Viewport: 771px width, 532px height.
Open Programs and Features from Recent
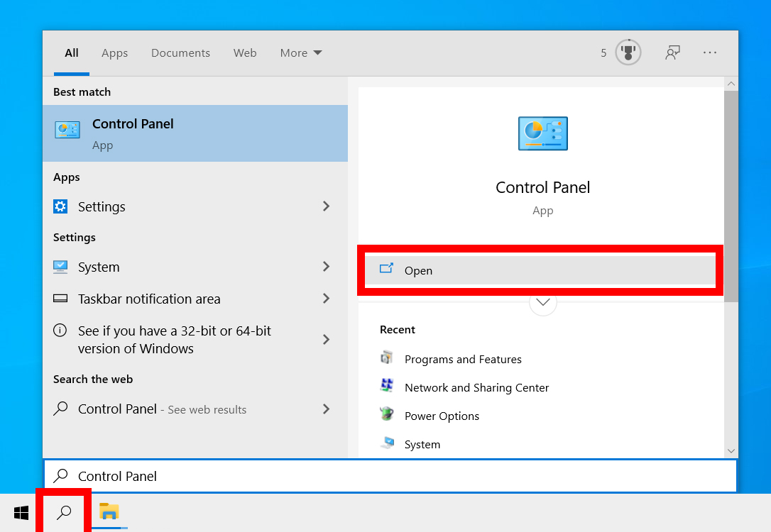463,359
